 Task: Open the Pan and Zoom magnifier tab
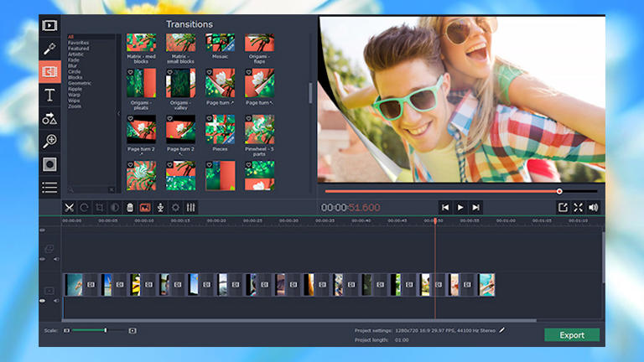tap(49, 141)
